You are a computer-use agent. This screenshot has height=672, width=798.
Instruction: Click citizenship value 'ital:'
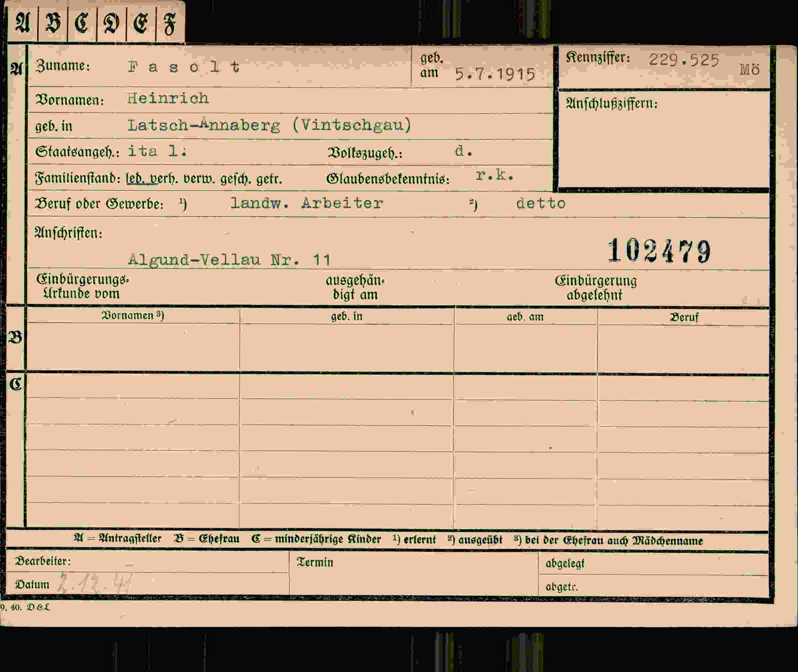[157, 151]
